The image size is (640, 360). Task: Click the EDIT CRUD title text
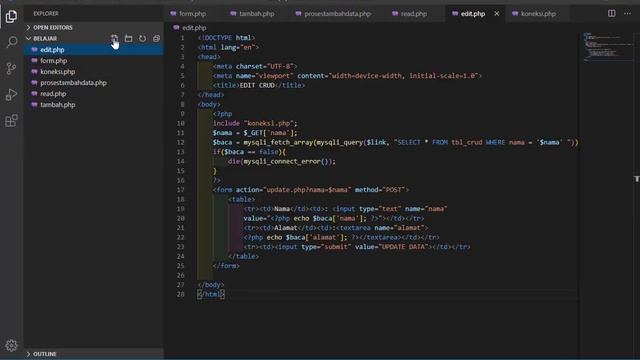tap(257, 85)
